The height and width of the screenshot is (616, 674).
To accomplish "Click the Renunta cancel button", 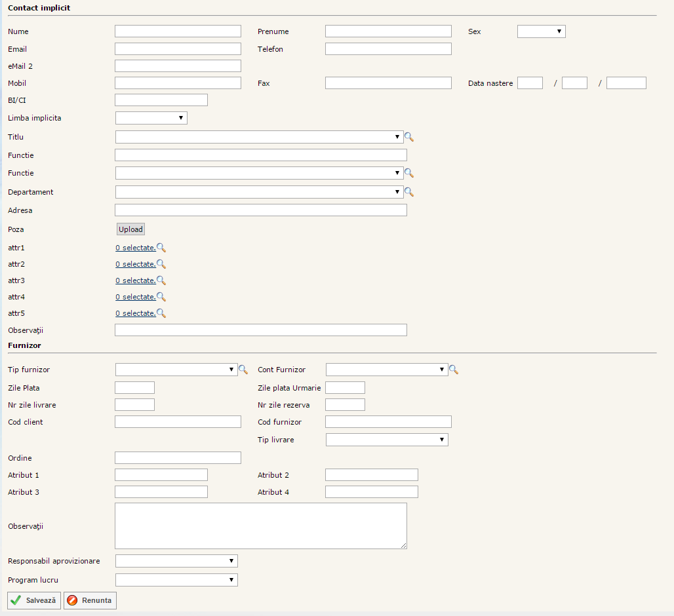I will coord(90,600).
